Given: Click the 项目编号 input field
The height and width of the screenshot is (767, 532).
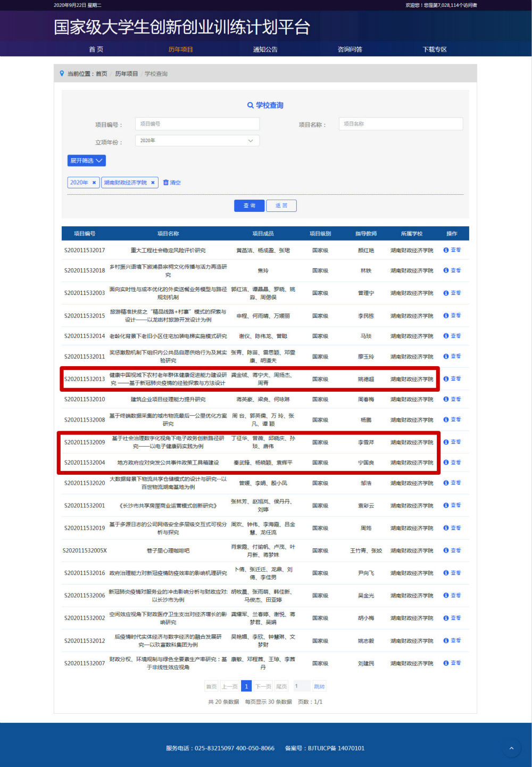Looking at the screenshot, I should (x=197, y=124).
